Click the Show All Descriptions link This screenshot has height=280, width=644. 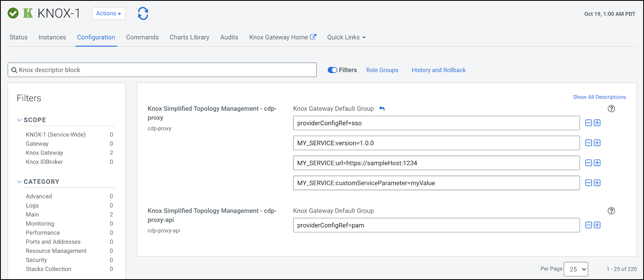pos(599,97)
